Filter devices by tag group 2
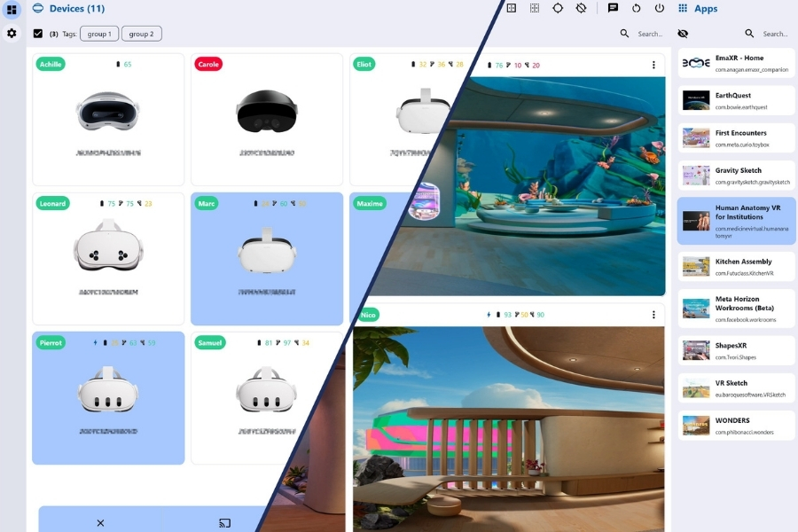The height and width of the screenshot is (532, 798). pyautogui.click(x=142, y=34)
